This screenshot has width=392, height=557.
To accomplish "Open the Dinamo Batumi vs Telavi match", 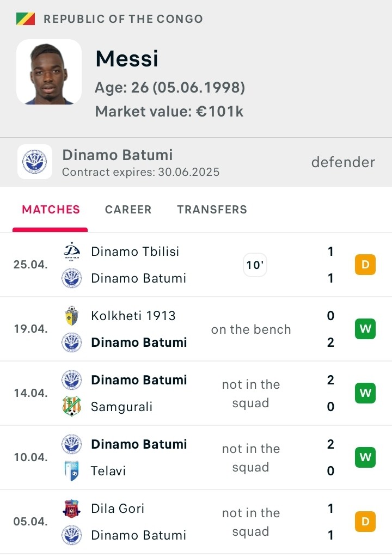I will click(x=196, y=457).
